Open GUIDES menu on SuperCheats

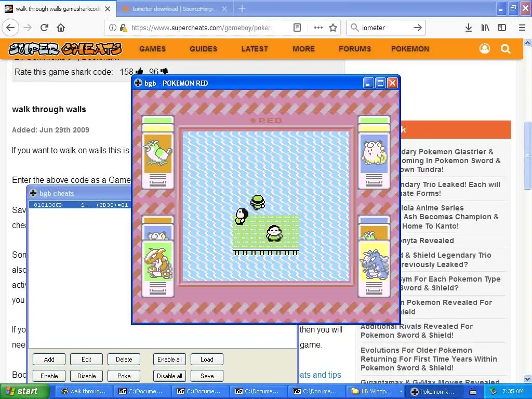tap(203, 49)
